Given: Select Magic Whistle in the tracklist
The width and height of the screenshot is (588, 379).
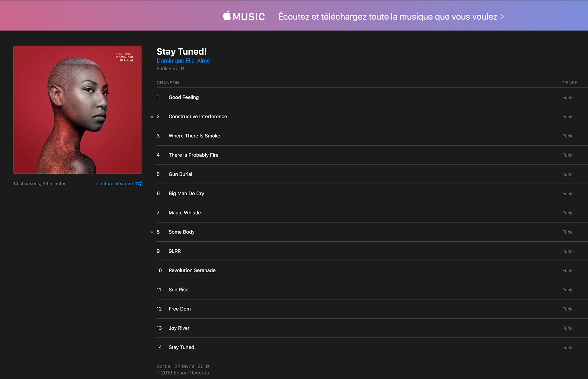Looking at the screenshot, I should click(184, 213).
